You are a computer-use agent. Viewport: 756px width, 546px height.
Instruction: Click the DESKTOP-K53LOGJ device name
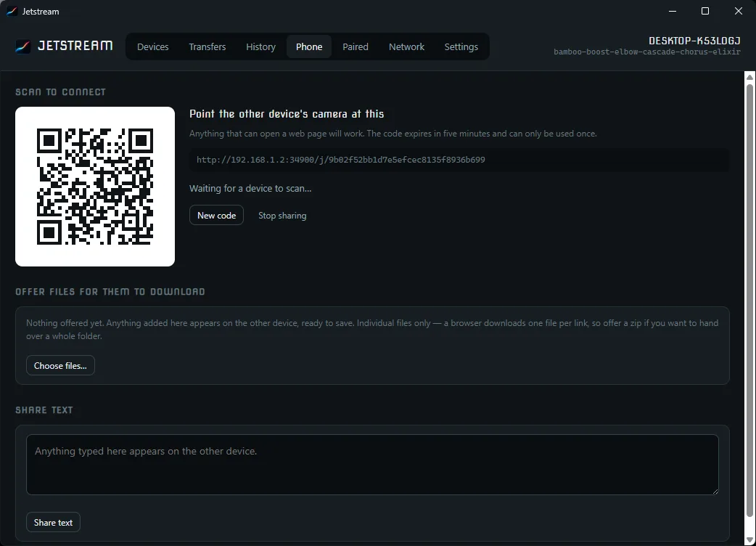pyautogui.click(x=694, y=41)
